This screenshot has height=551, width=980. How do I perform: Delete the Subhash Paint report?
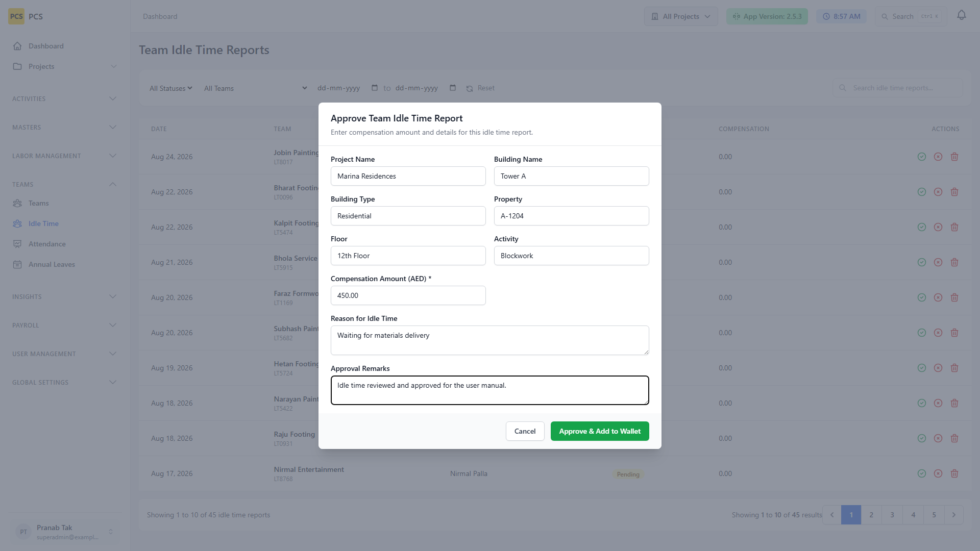(x=954, y=333)
